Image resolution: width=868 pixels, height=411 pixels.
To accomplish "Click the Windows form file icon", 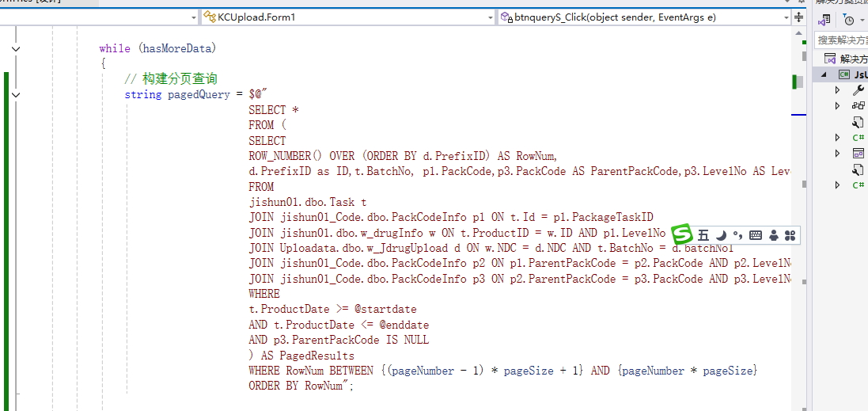I will point(858,154).
